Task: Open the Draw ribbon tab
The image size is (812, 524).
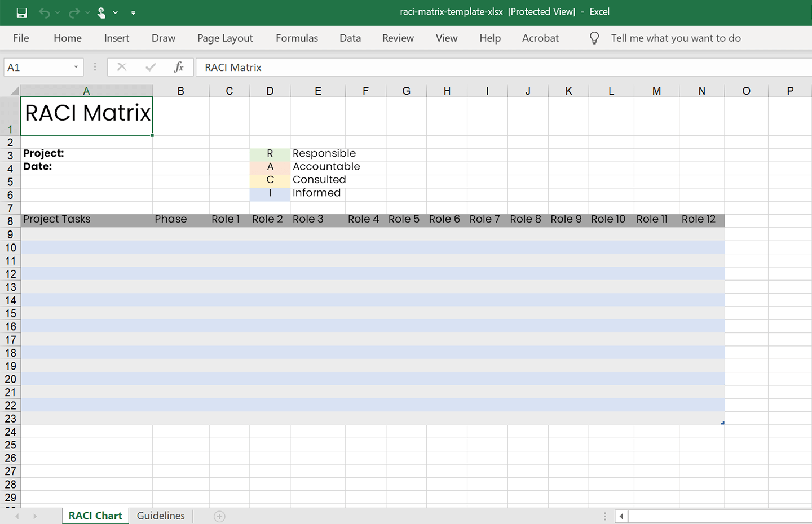Action: 164,38
